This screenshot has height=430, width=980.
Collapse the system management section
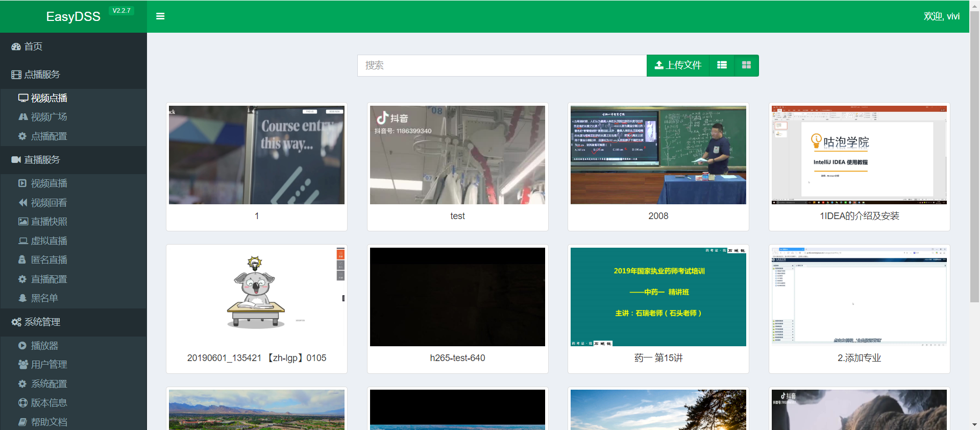(x=42, y=322)
